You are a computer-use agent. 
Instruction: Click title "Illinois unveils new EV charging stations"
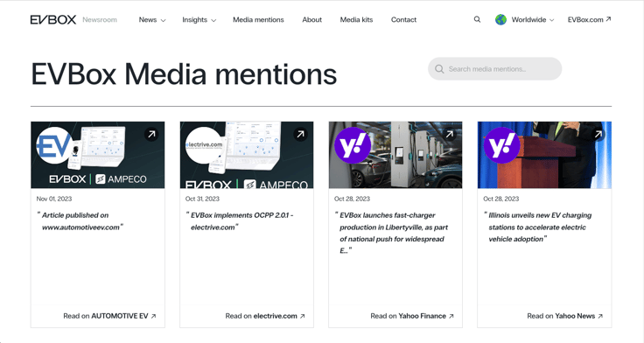coord(537,227)
